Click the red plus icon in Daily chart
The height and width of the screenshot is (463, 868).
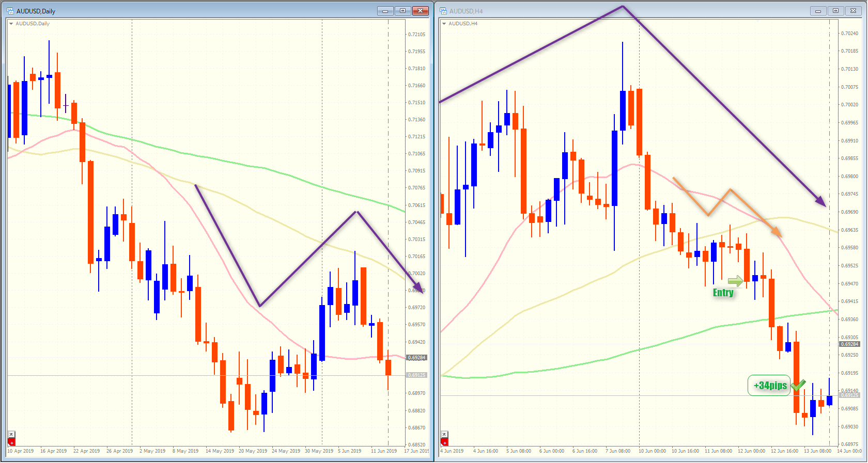pos(11,442)
